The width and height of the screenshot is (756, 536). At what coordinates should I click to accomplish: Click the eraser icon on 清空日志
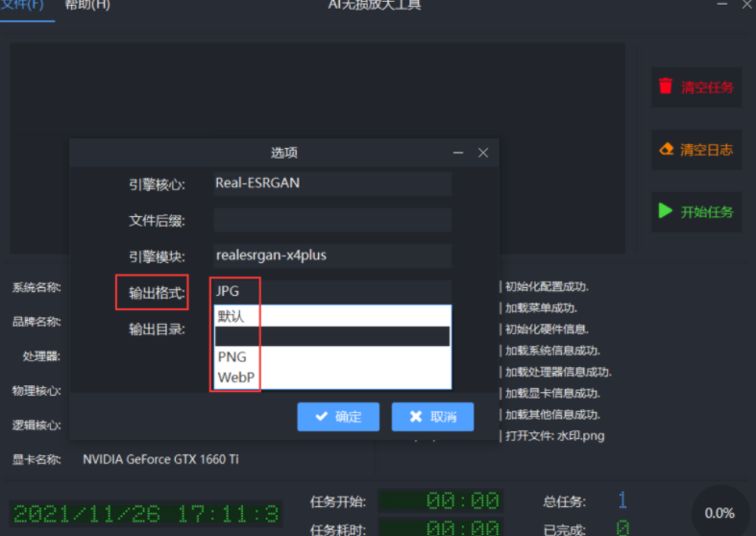coord(666,150)
